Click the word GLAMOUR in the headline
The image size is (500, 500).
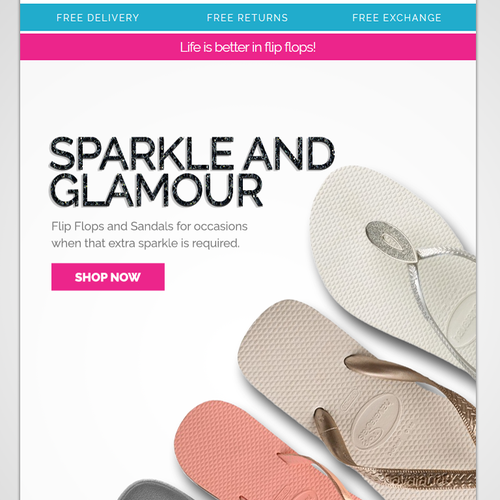pyautogui.click(x=156, y=190)
